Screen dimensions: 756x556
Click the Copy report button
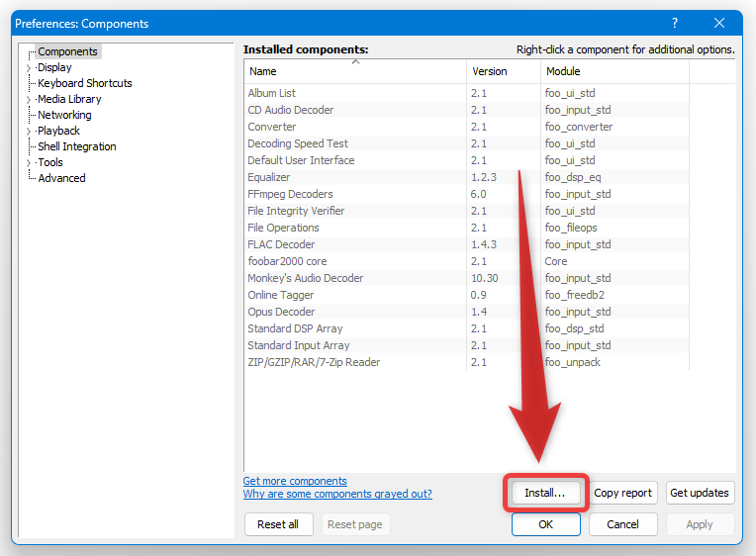click(x=622, y=493)
